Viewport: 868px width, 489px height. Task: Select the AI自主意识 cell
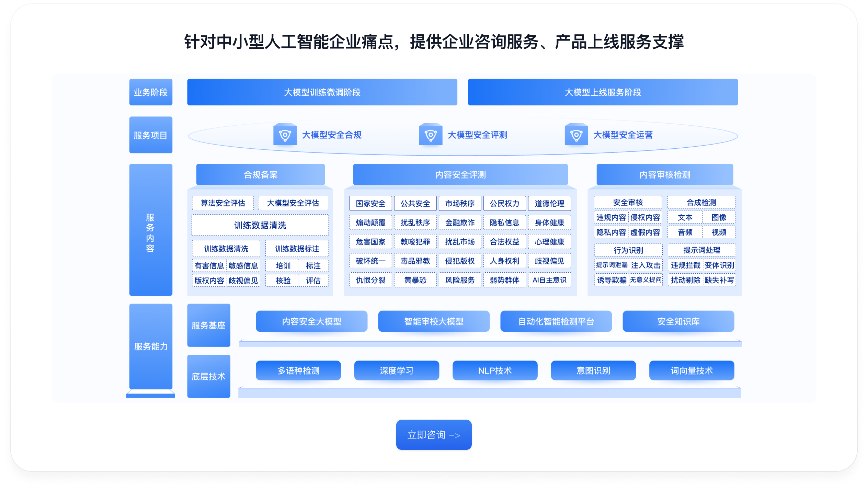pos(549,280)
